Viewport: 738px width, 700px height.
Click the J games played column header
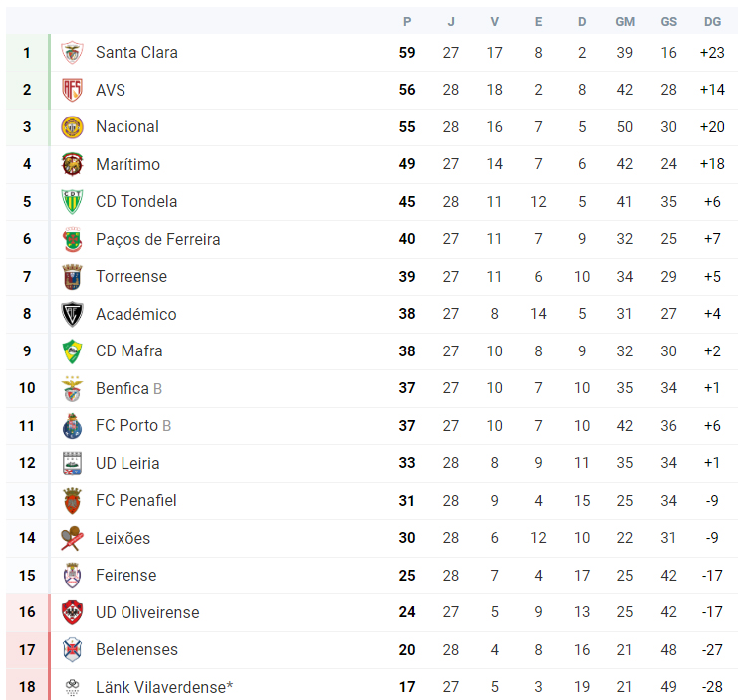point(451,22)
